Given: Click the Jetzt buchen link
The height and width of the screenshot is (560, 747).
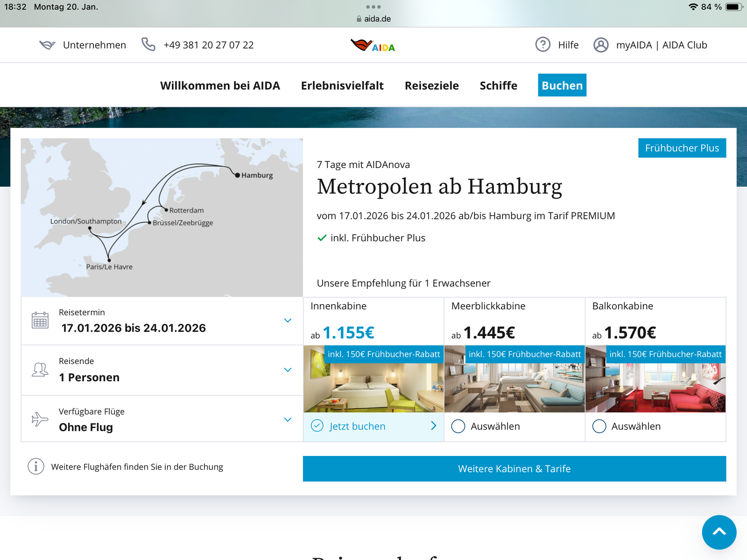Looking at the screenshot, I should click(358, 426).
